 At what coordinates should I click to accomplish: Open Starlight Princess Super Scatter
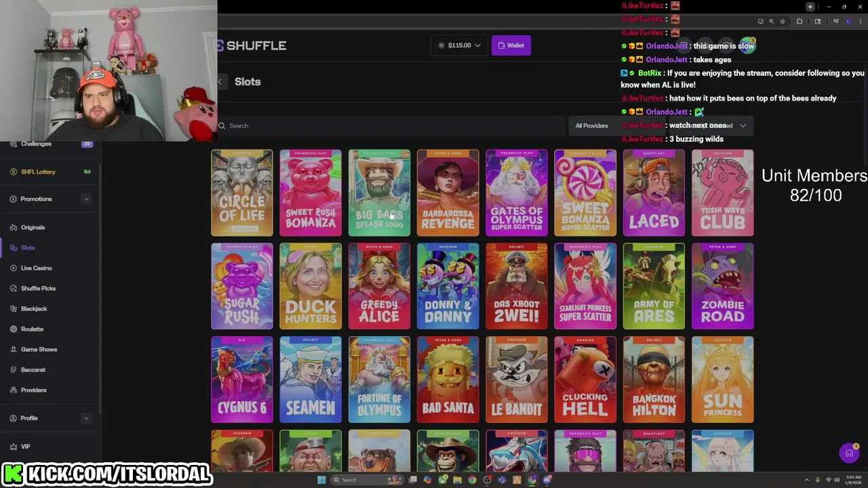[585, 286]
